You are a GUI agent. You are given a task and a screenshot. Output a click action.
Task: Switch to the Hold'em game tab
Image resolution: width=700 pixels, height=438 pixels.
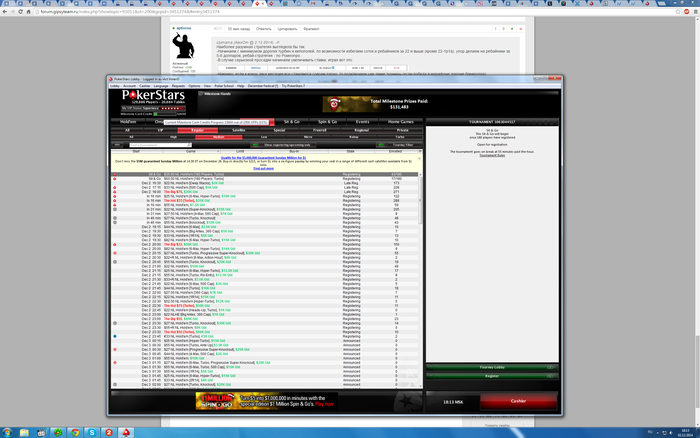point(128,121)
